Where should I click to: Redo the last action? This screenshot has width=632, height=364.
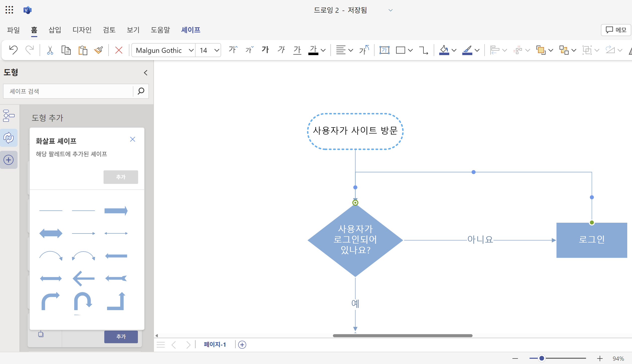click(x=30, y=50)
